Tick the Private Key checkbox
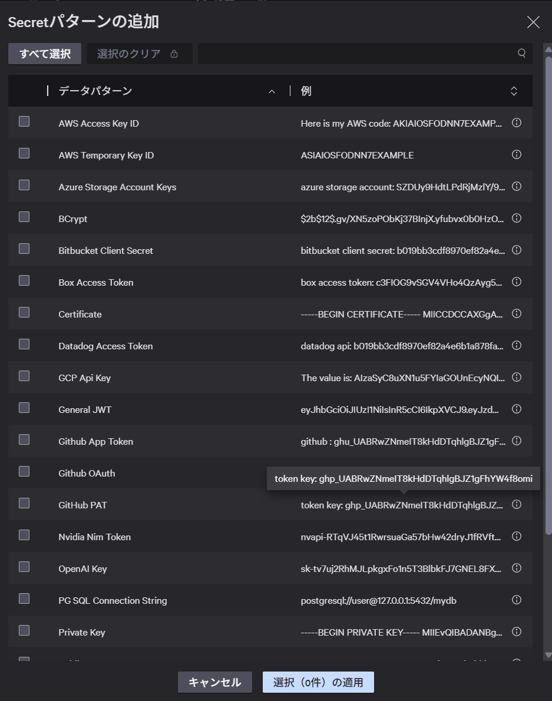The height and width of the screenshot is (701, 552). (x=24, y=630)
